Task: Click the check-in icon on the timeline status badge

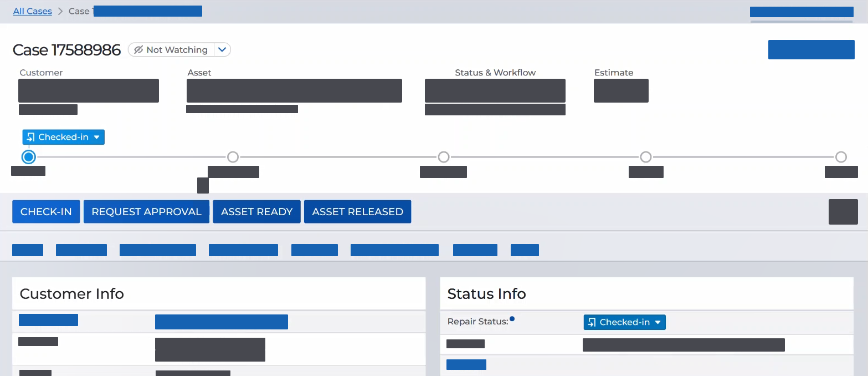Action: 31,137
